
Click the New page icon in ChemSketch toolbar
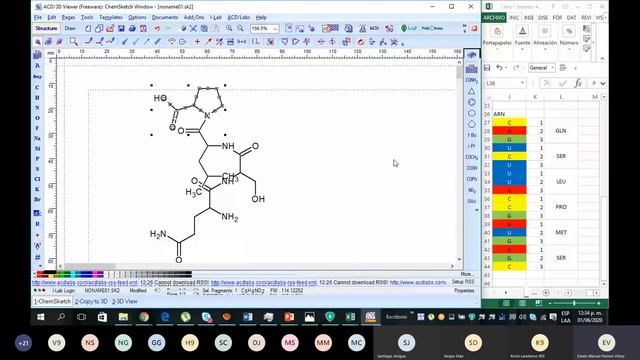tap(88, 29)
